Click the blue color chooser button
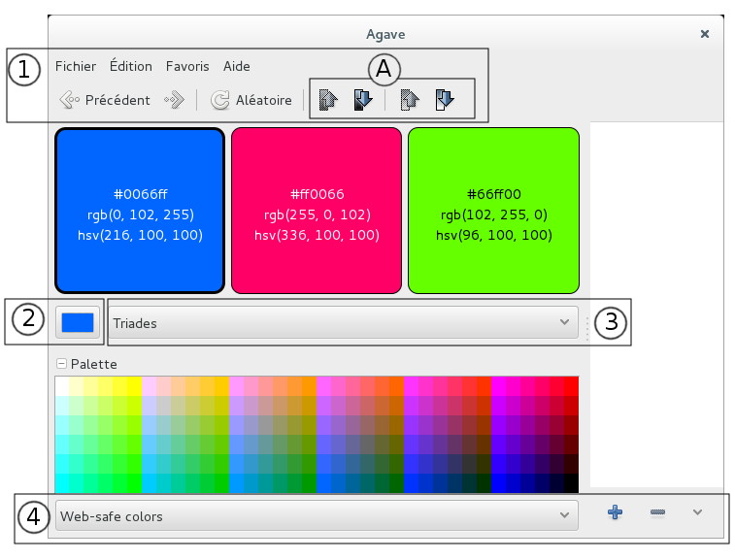 click(77, 322)
